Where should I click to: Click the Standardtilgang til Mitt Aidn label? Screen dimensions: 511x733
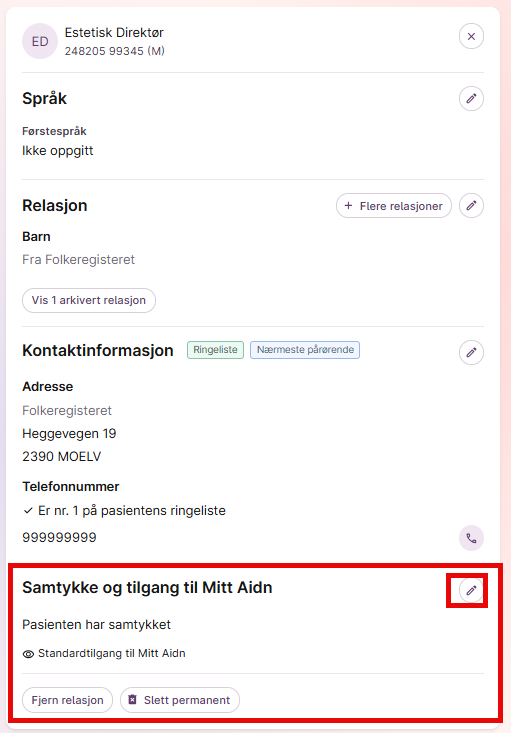tap(112, 654)
